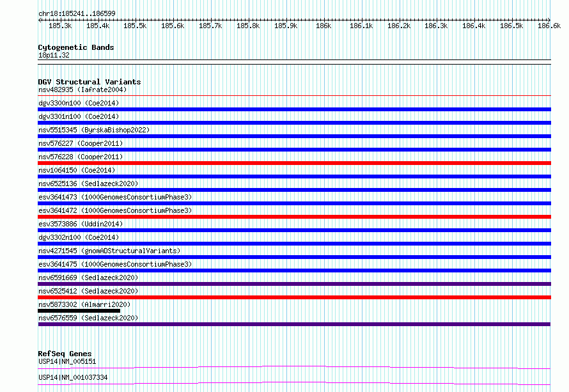Screen dimensions: 569x392
Task: Open variant nsv482935 (Iafrate2004) label
Action: pos(82,90)
